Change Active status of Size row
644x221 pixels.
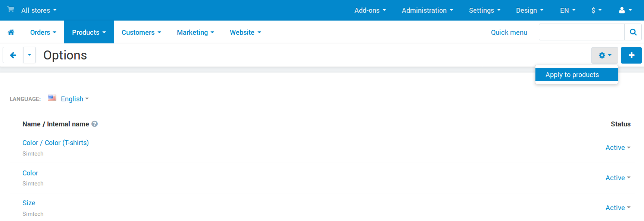618,208
